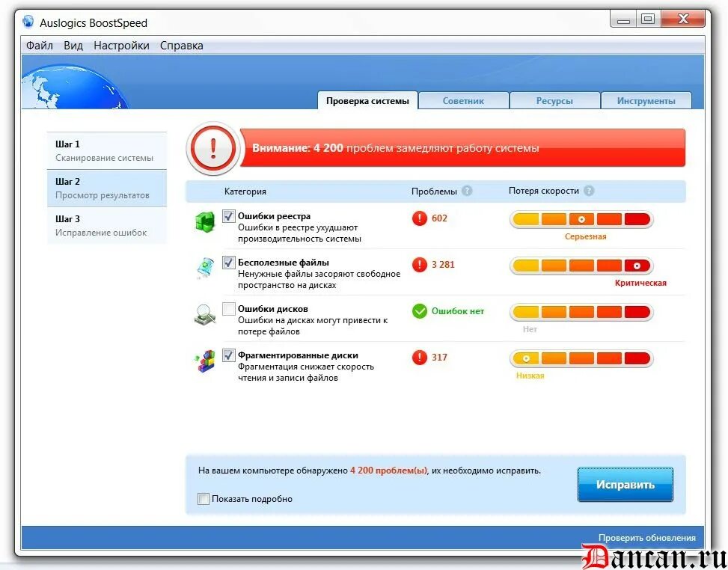
Task: Click the red alert icon next to 3 281
Action: [x=419, y=265]
